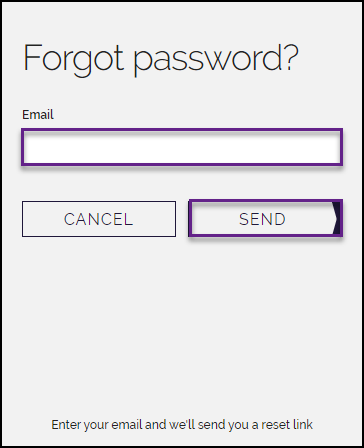364x448 pixels.
Task: Click the SEND label text
Action: (262, 219)
